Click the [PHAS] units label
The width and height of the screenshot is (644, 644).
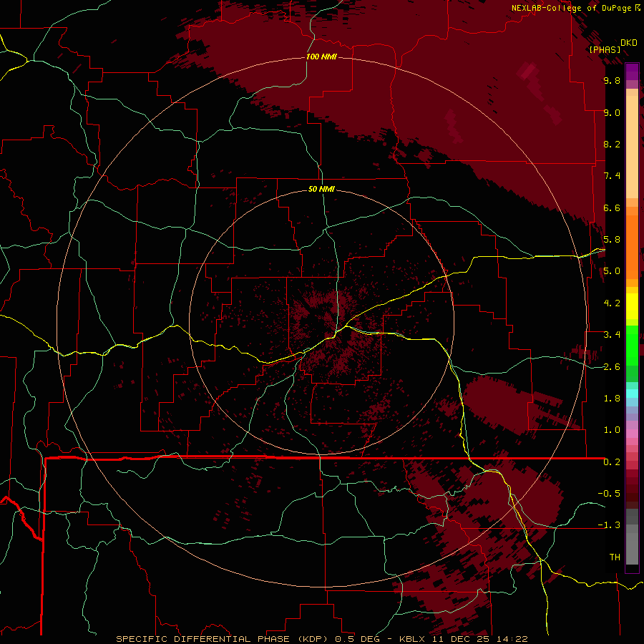coord(605,50)
